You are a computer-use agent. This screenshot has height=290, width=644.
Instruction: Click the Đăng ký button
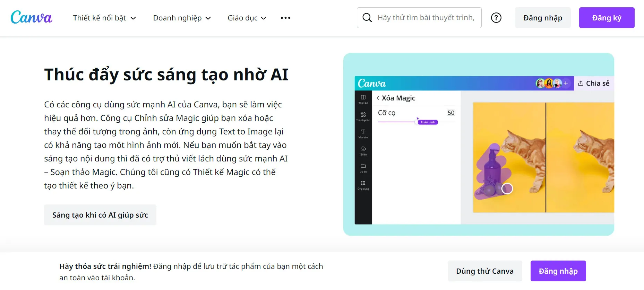point(607,18)
